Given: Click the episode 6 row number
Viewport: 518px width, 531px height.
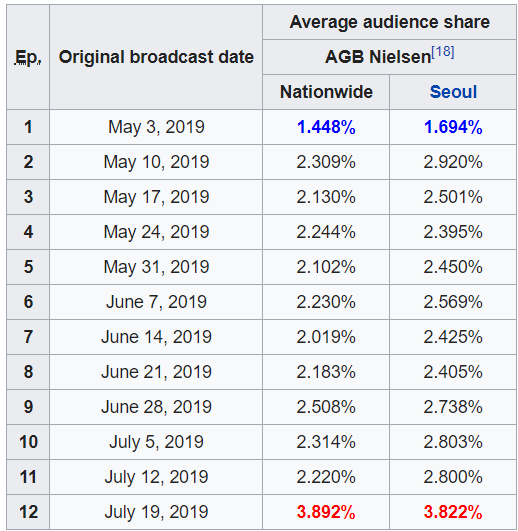Looking at the screenshot, I should tap(28, 302).
